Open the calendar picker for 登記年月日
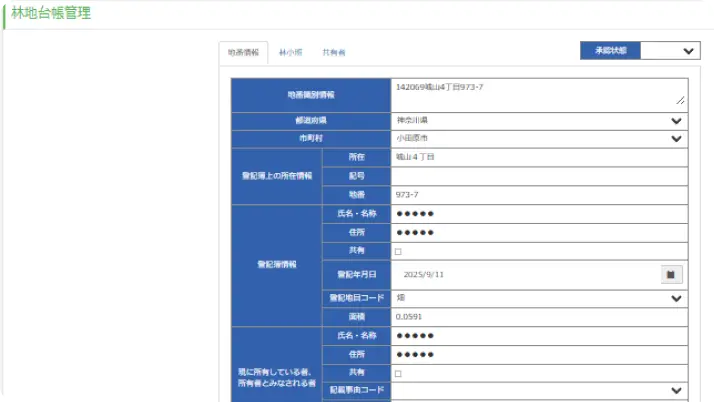The width and height of the screenshot is (714, 402). click(671, 273)
